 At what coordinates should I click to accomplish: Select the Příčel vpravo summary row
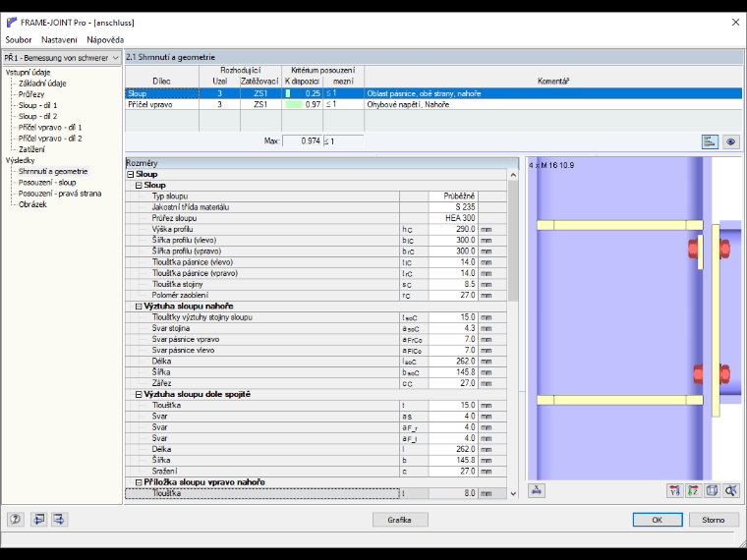pyautogui.click(x=433, y=104)
